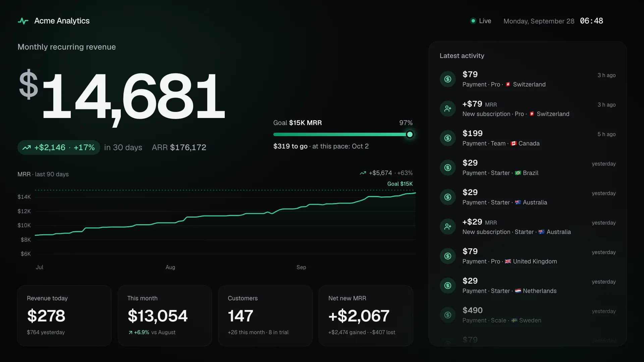Click the $29 Payment Starter Australia dollar icon
This screenshot has height=362, width=644.
(448, 197)
